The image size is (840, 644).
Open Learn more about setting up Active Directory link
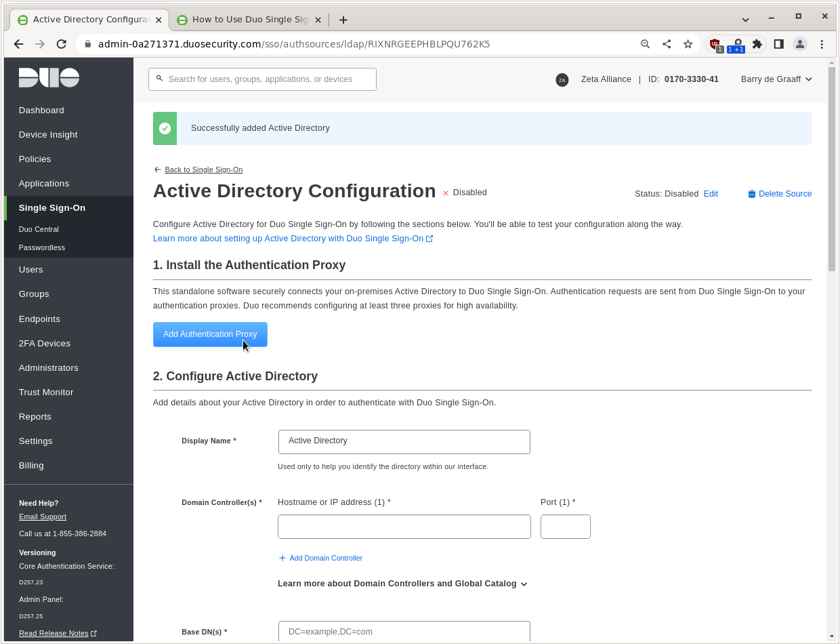tap(293, 239)
